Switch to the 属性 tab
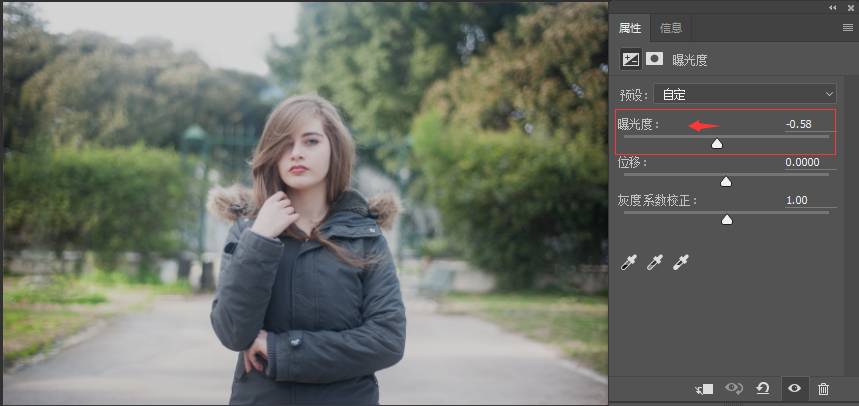859x406 pixels. click(630, 28)
